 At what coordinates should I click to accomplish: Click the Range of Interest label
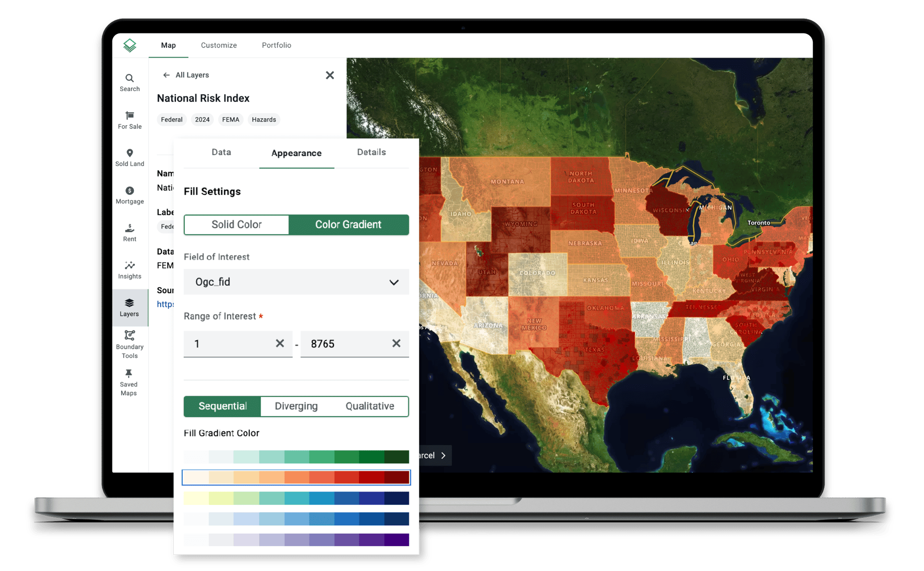[220, 316]
